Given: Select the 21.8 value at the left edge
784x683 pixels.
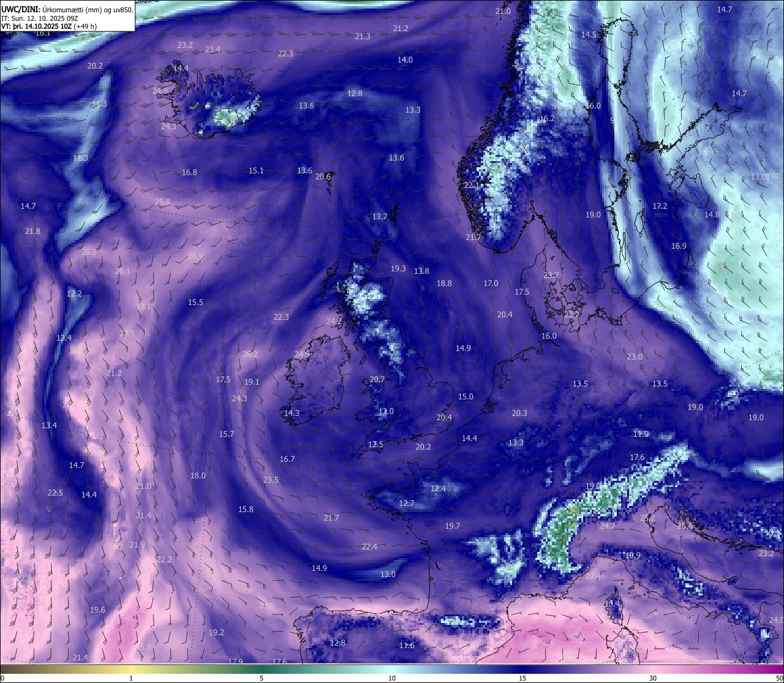Looking at the screenshot, I should coord(33,232).
